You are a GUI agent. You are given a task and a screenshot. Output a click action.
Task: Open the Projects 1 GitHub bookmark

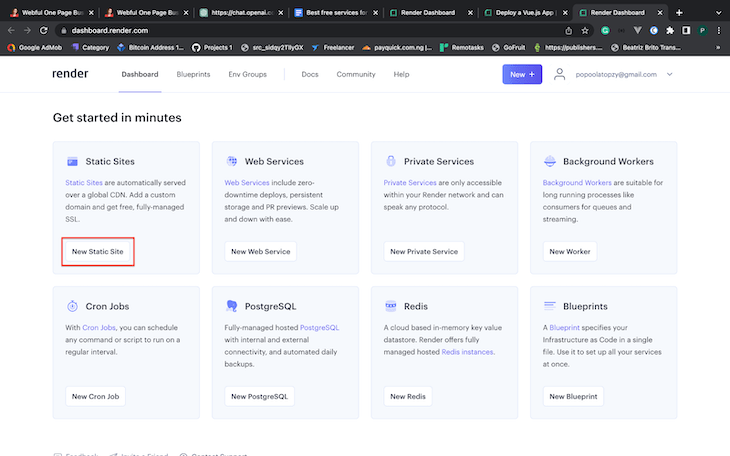212,48
